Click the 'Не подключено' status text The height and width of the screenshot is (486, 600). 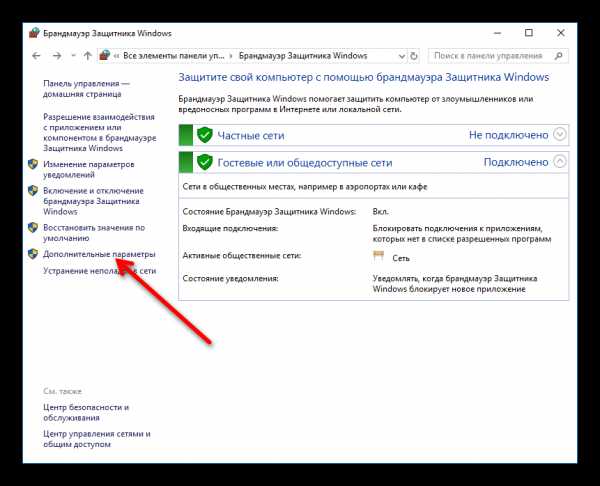[509, 135]
